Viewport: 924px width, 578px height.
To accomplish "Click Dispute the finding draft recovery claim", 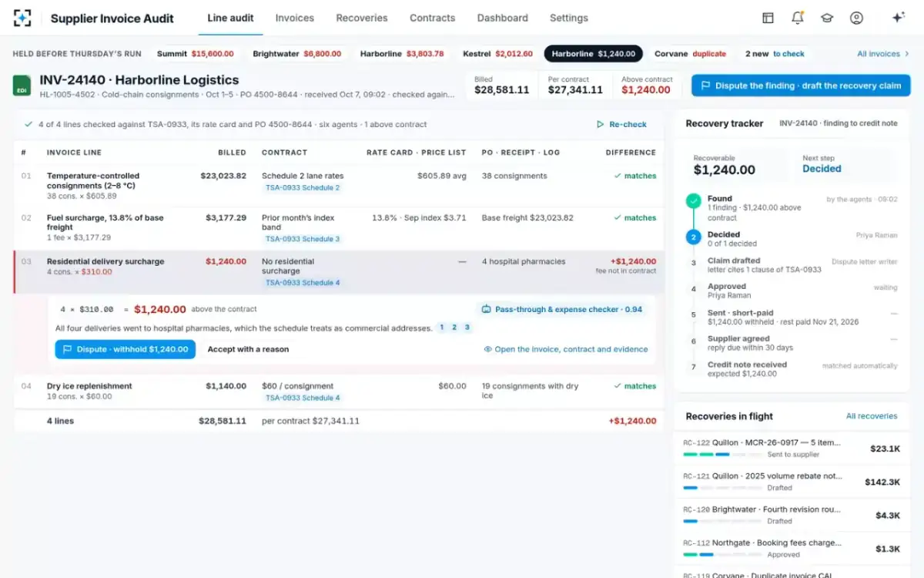I will click(801, 86).
